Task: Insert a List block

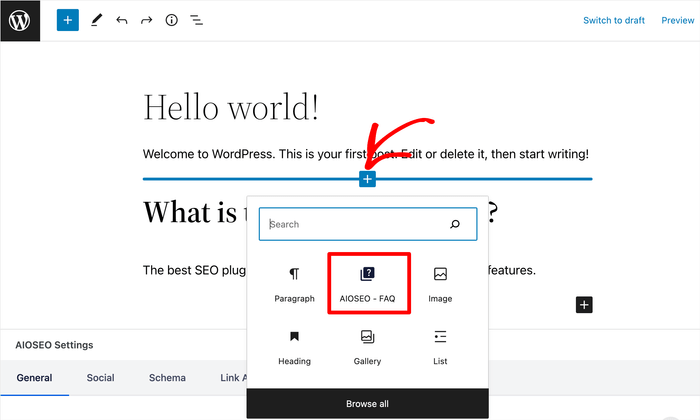Action: [440, 347]
